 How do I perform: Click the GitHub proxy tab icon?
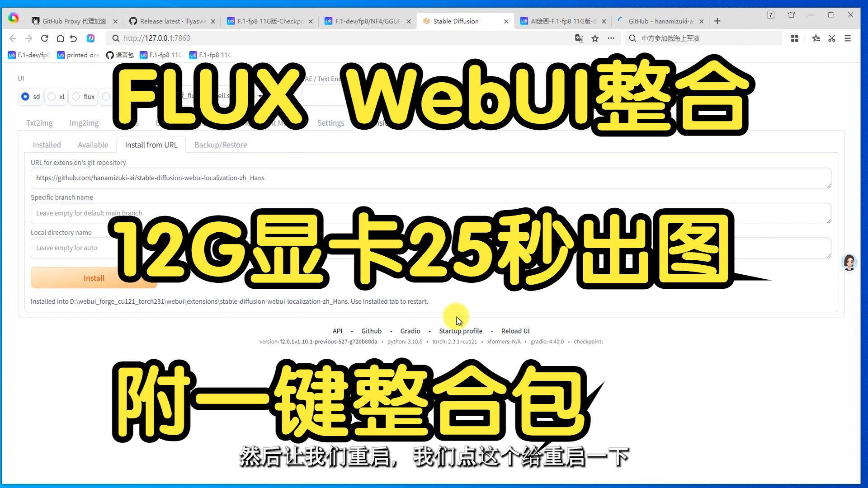coord(34,21)
